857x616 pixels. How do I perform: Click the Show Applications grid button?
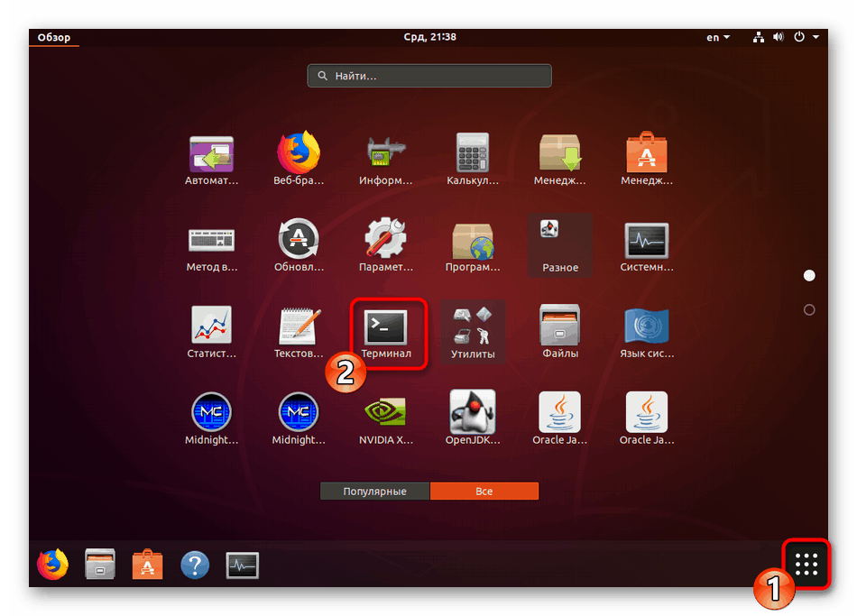(x=806, y=564)
